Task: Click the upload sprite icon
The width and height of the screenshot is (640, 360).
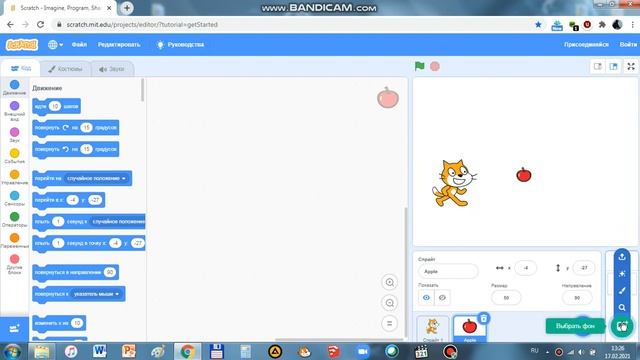Action: pyautogui.click(x=622, y=257)
